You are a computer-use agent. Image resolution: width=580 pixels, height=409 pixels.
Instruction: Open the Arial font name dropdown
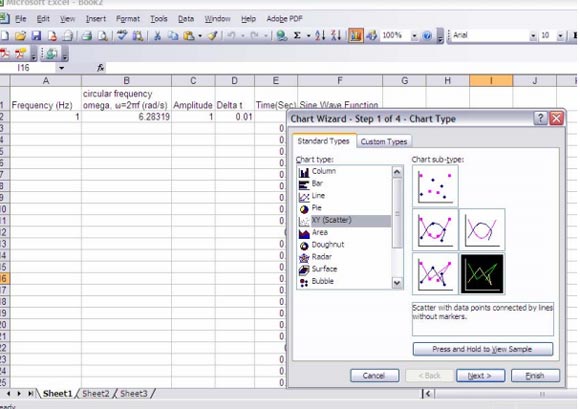click(x=533, y=36)
